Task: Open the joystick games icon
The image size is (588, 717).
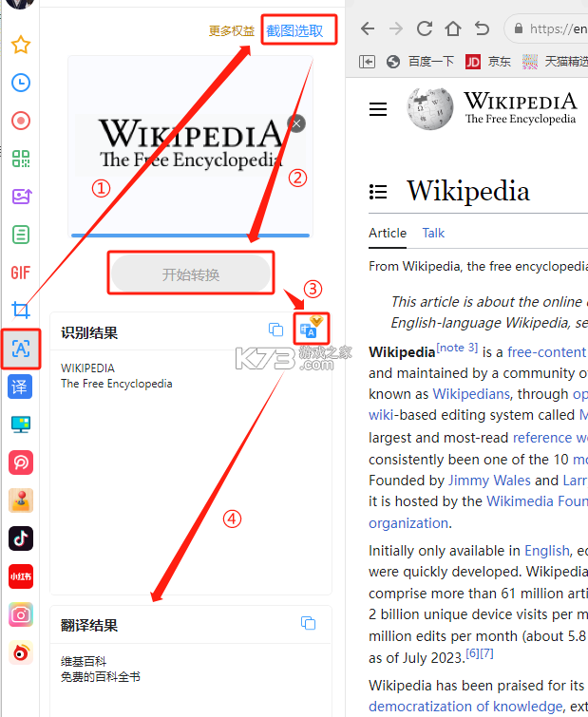Action: click(21, 500)
